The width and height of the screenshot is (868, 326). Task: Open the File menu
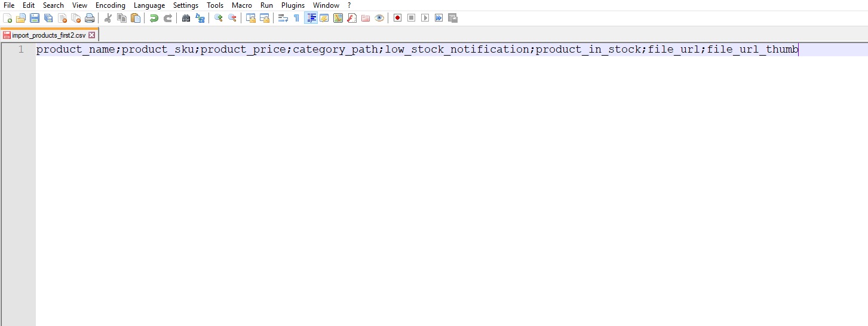pos(9,5)
